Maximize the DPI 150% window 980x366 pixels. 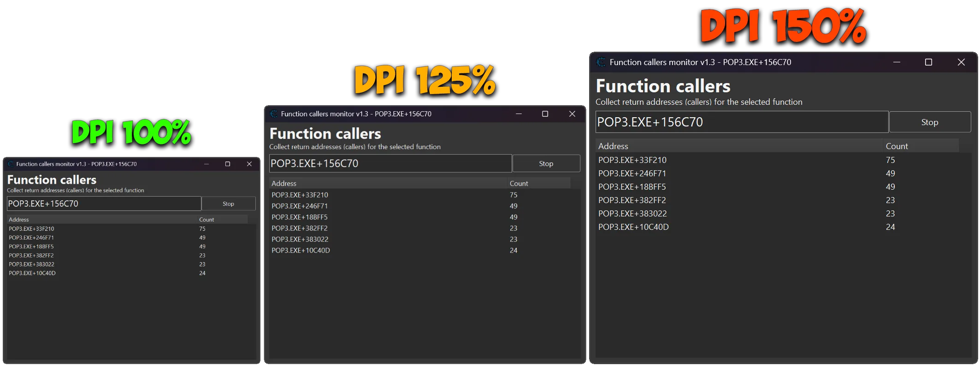point(928,62)
